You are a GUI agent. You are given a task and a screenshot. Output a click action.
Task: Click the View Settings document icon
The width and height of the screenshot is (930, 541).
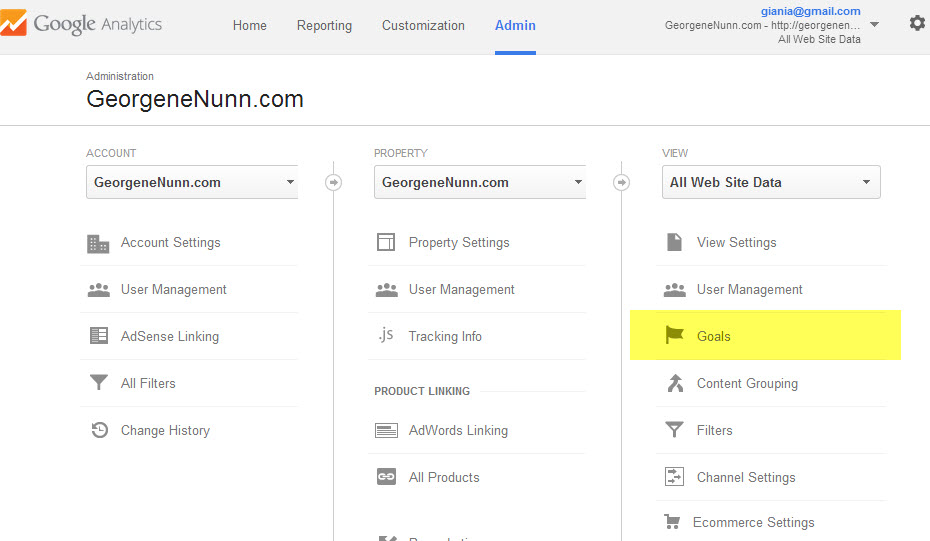coord(674,242)
